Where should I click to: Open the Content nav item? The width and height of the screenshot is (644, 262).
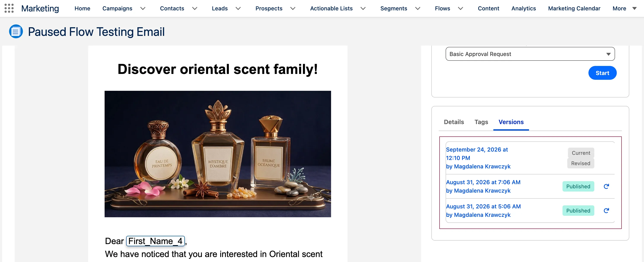tap(488, 8)
